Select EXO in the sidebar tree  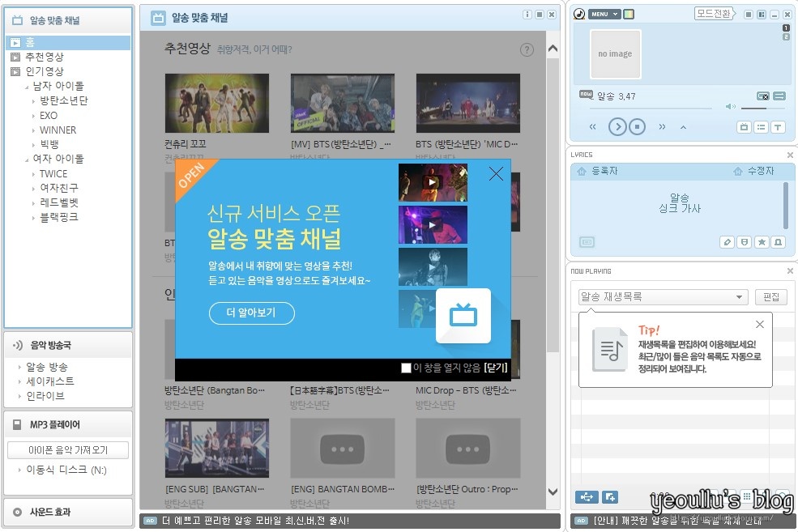pos(49,116)
